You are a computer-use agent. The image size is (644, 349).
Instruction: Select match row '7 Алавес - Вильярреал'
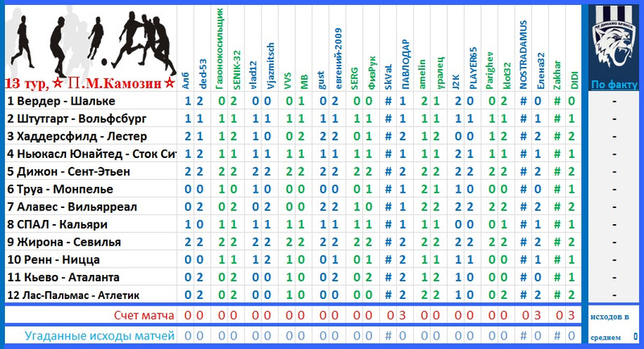click(72, 207)
